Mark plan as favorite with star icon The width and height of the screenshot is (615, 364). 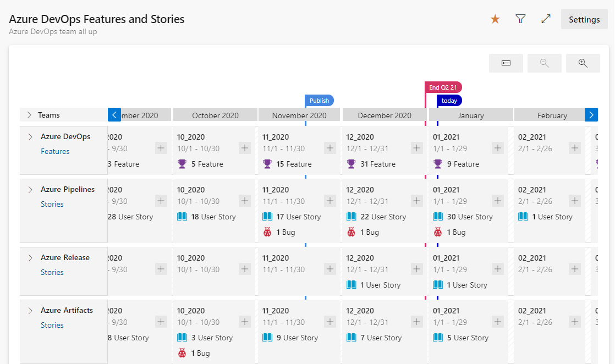(x=495, y=19)
